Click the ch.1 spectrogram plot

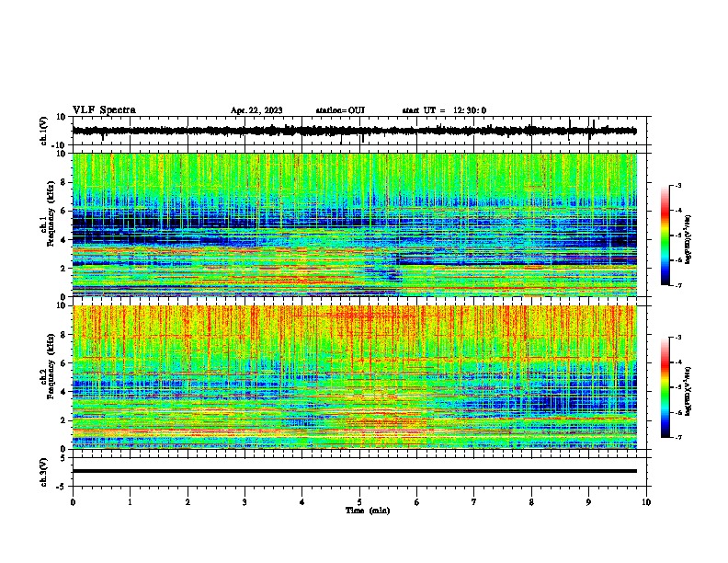[354, 224]
